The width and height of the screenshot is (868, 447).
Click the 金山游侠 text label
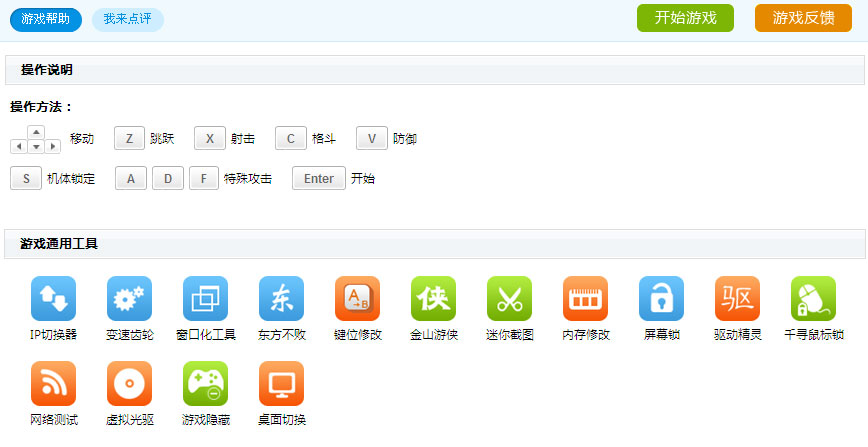433,335
